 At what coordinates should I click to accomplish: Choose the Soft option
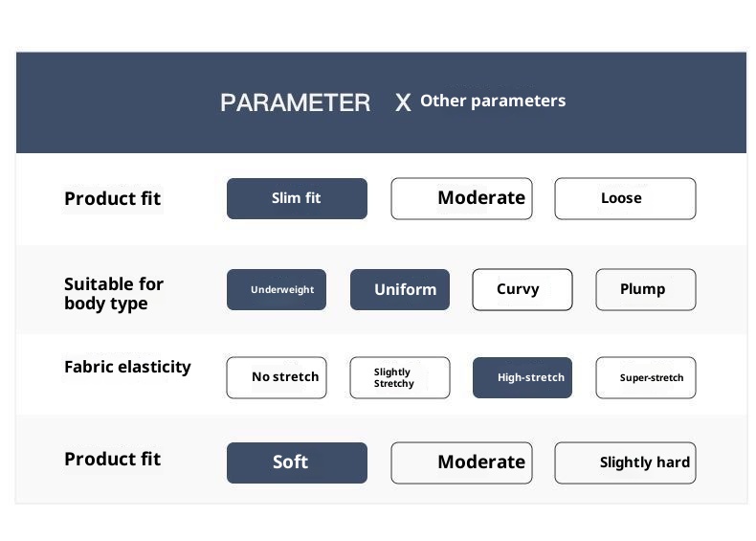coord(297,462)
